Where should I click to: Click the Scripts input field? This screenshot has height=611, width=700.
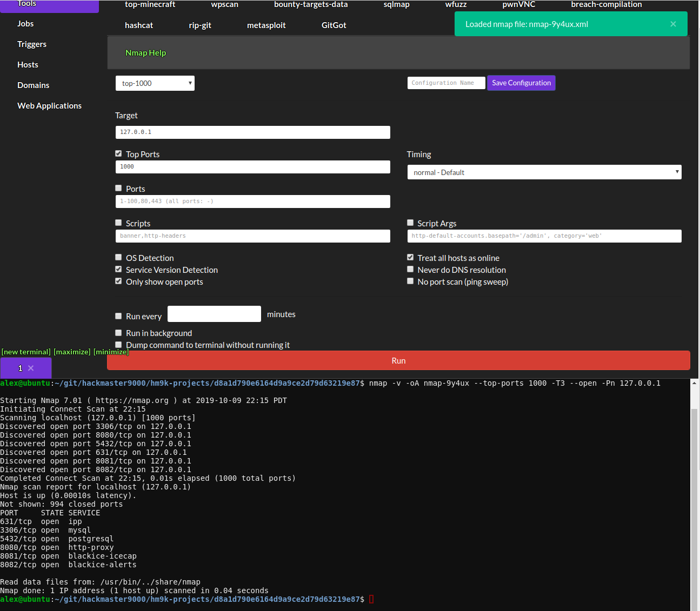click(x=253, y=236)
